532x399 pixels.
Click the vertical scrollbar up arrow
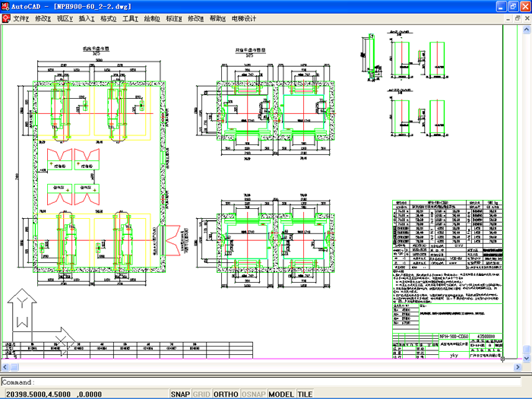[527, 29]
